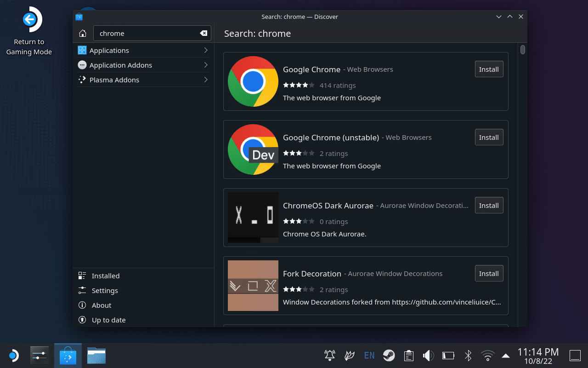This screenshot has height=368, width=588.
Task: Open Steam from the system tray
Action: click(x=389, y=355)
